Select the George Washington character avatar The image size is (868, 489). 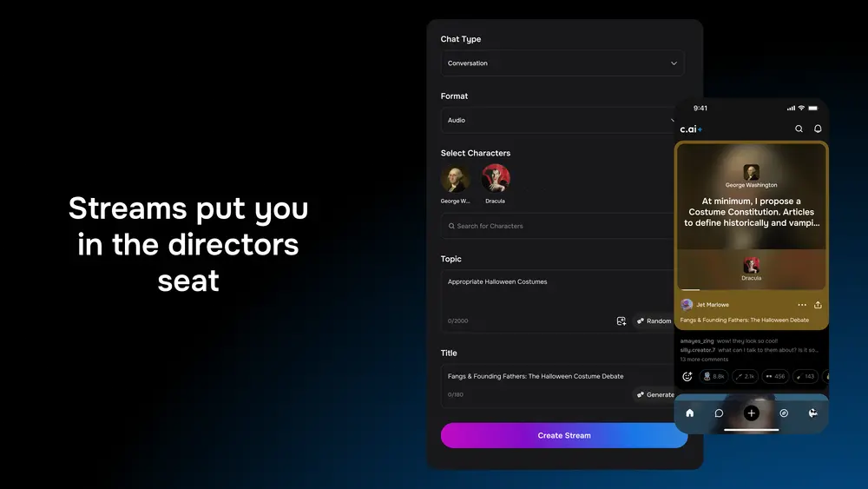pos(455,179)
